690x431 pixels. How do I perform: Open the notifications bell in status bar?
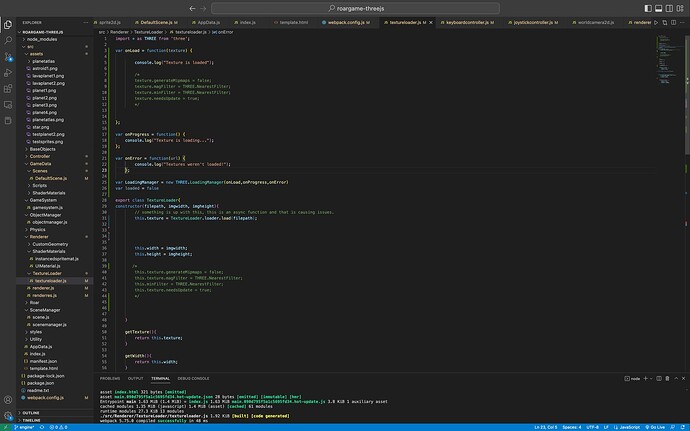683,427
